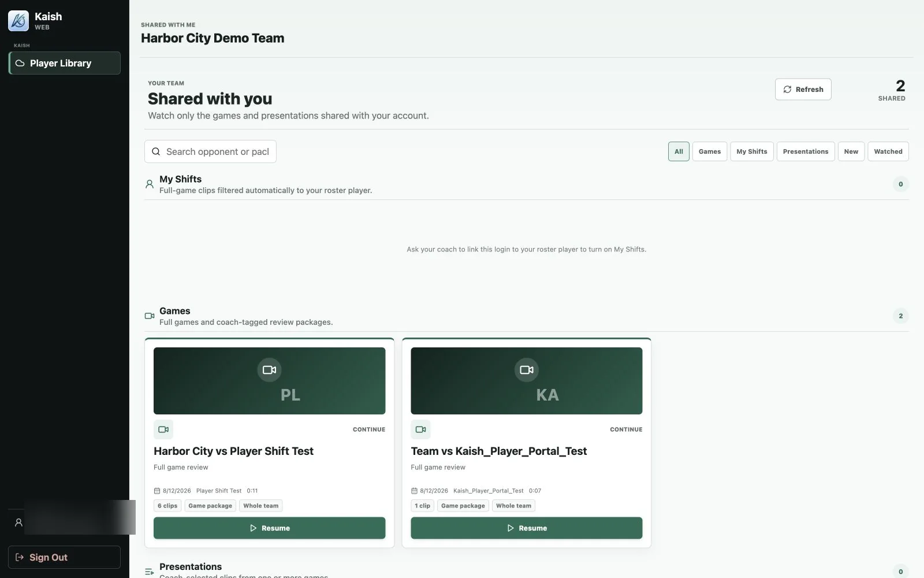Click the Presentations section heading
This screenshot has height=578, width=924.
[x=191, y=567]
